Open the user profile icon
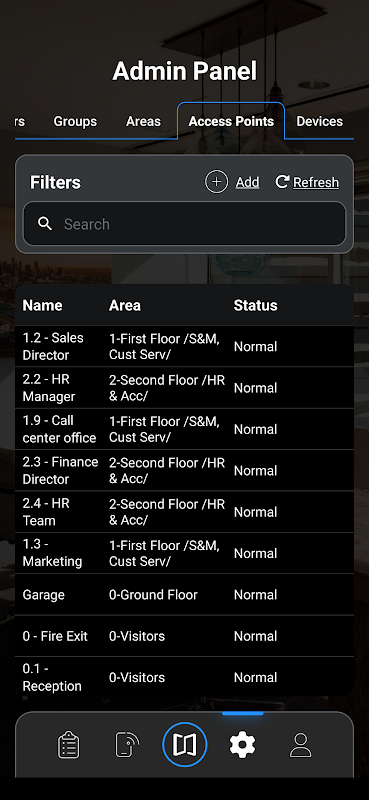Screen dimensions: 369x800 [x=301, y=745]
